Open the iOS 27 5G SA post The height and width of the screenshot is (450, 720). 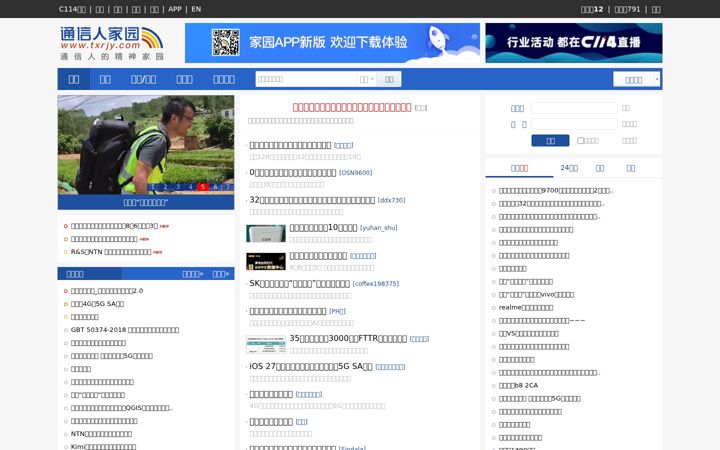pyautogui.click(x=311, y=366)
